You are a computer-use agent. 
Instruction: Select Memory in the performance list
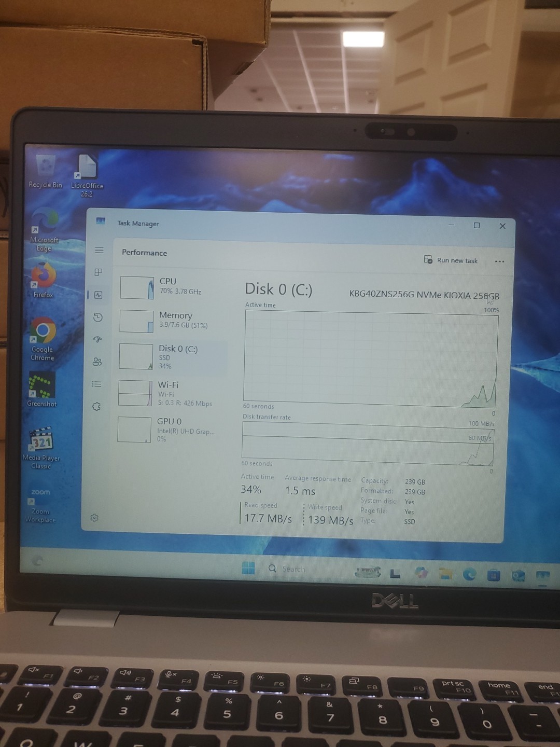tap(173, 321)
